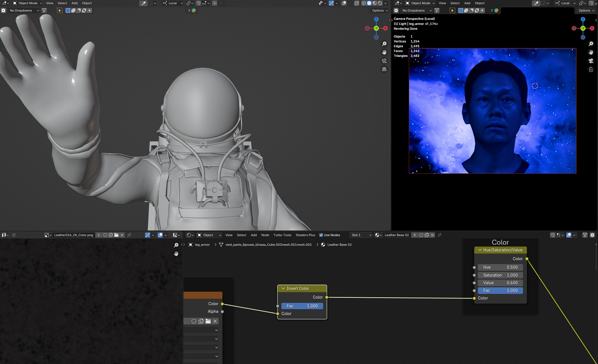Open Object Mode dropdown in left viewport
Screen dimensions: 598x364
click(27, 3)
